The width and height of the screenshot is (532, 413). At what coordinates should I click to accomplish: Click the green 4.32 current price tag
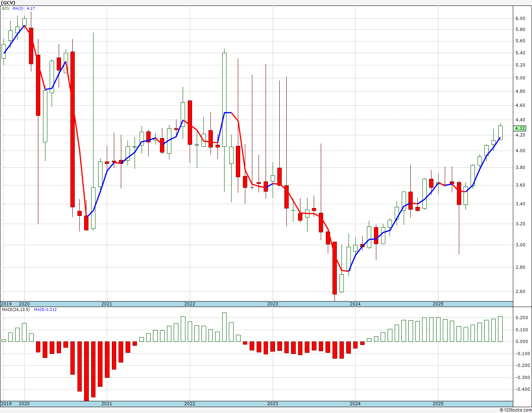tap(520, 128)
